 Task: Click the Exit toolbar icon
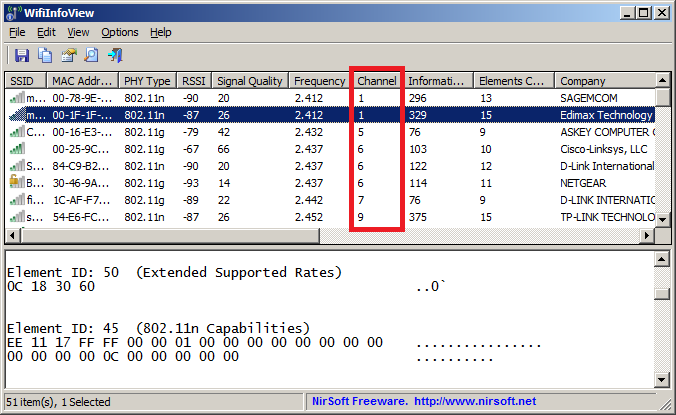tap(115, 56)
